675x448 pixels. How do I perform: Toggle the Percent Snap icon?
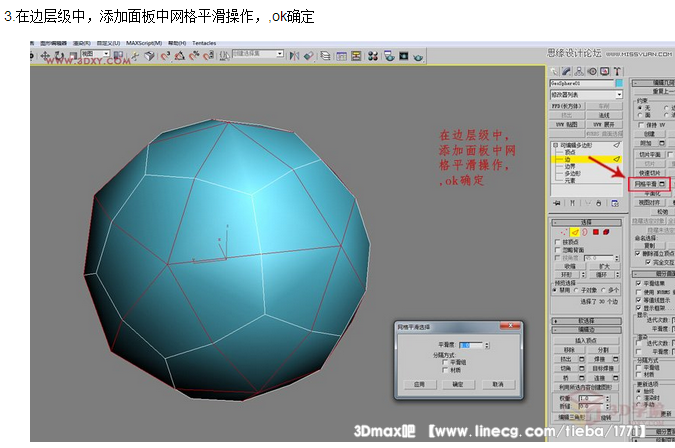click(194, 56)
